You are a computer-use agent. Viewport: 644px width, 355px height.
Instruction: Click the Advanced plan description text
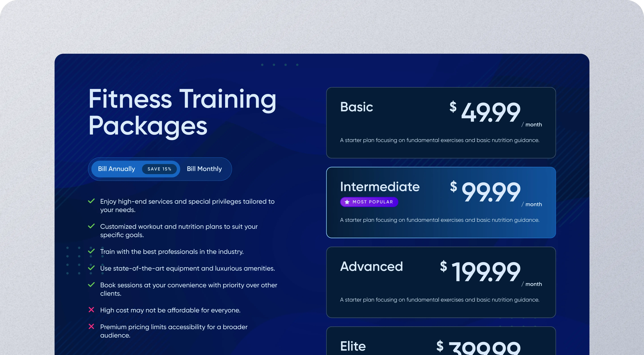tap(440, 300)
